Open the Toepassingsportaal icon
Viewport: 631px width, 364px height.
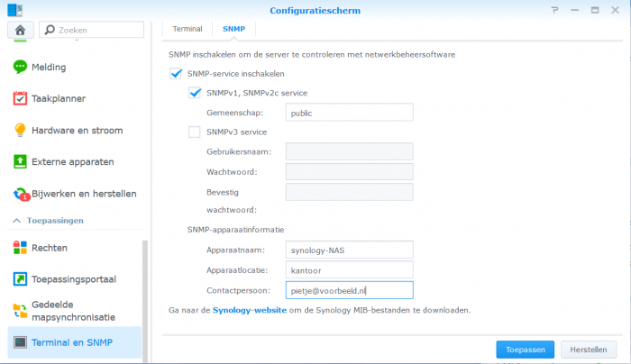point(20,278)
